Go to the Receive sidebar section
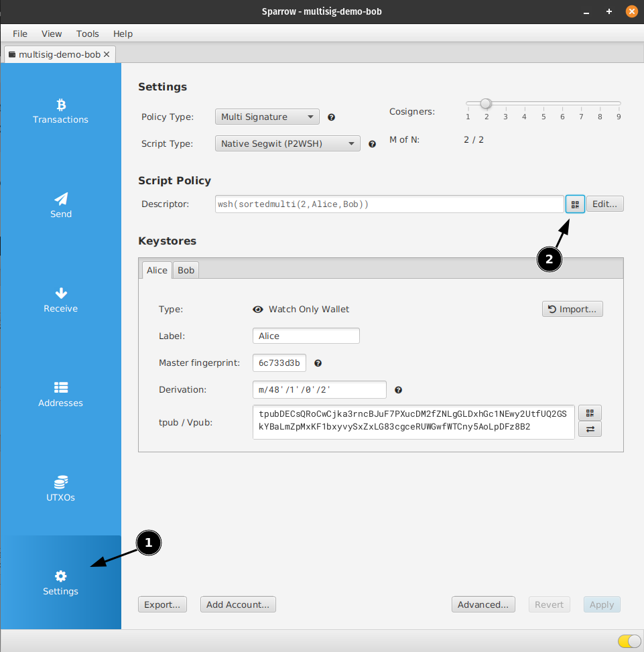 (61, 300)
